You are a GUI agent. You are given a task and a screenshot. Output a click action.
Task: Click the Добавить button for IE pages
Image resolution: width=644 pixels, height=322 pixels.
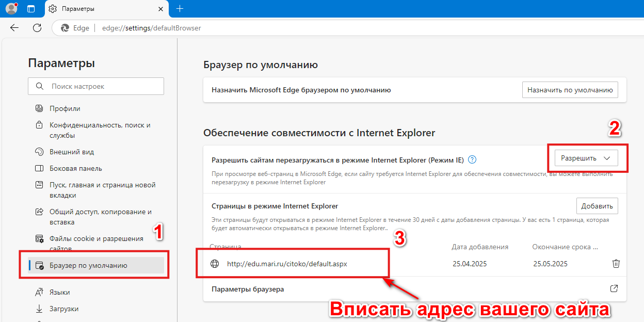pos(597,206)
